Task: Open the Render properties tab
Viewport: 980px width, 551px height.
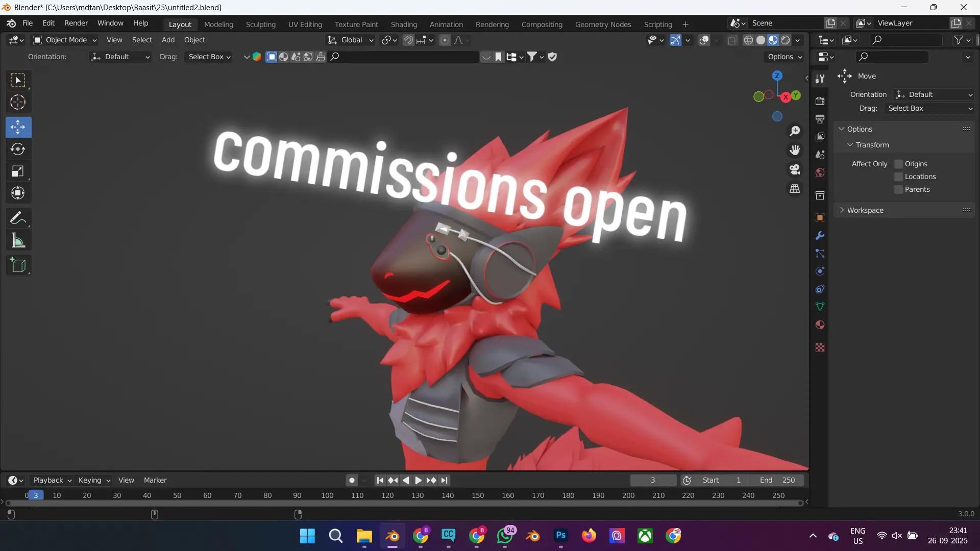Action: coord(820,101)
